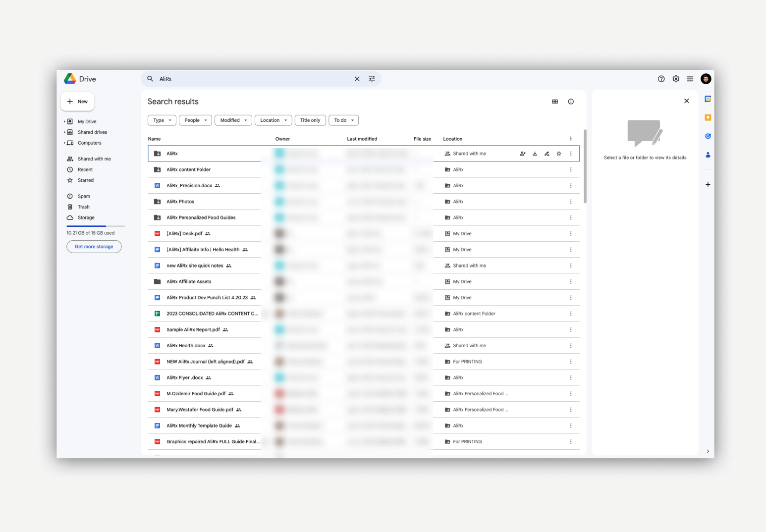Sort by the Name column
The height and width of the screenshot is (532, 766).
pyautogui.click(x=154, y=139)
